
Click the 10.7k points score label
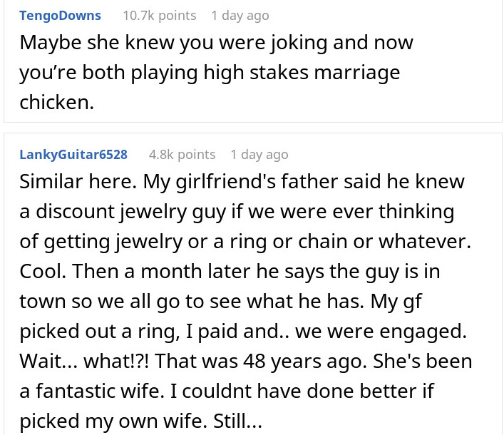[160, 16]
